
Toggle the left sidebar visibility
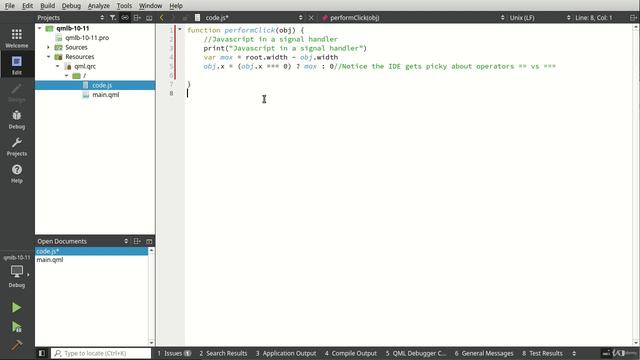(x=42, y=353)
